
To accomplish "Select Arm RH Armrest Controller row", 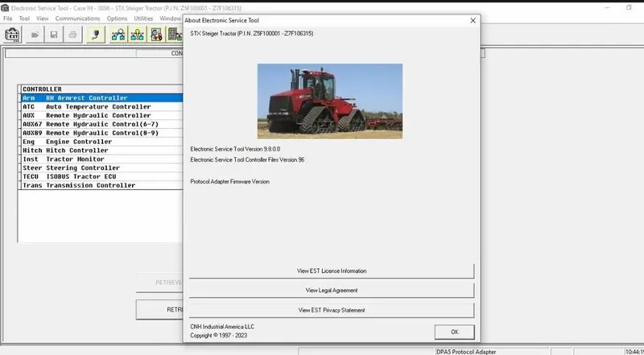I will 101,97.
